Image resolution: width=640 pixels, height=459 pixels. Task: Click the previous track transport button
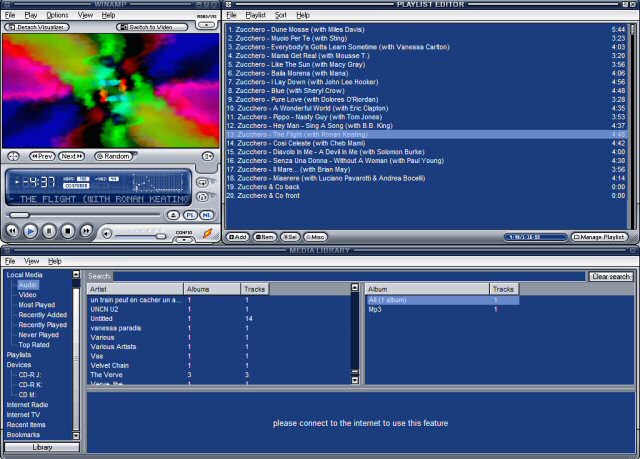pos(12,231)
